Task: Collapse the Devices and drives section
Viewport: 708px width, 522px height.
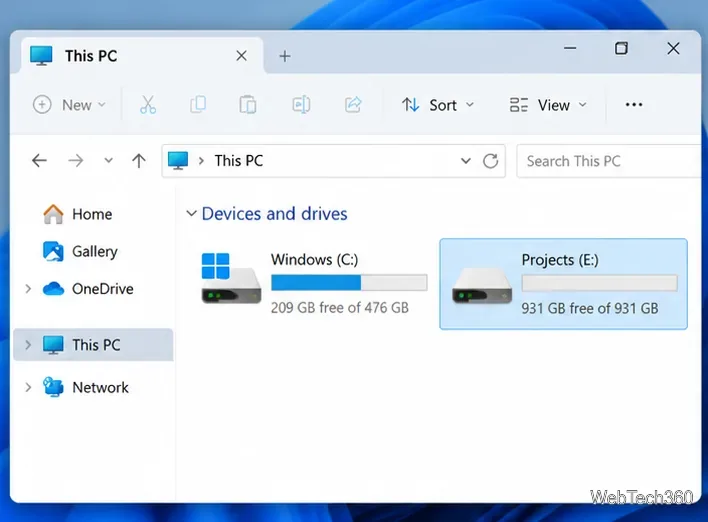Action: pos(191,213)
